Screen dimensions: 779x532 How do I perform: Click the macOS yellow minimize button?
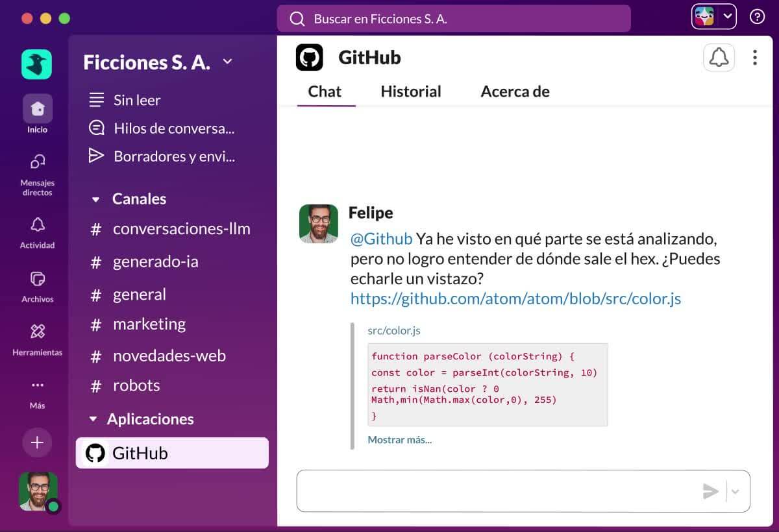(45, 18)
